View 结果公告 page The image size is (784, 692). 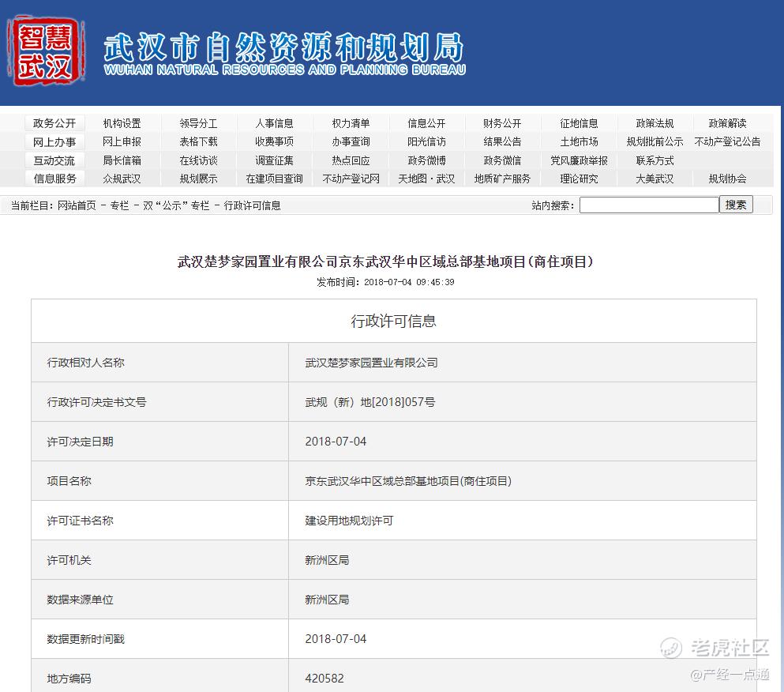point(502,141)
